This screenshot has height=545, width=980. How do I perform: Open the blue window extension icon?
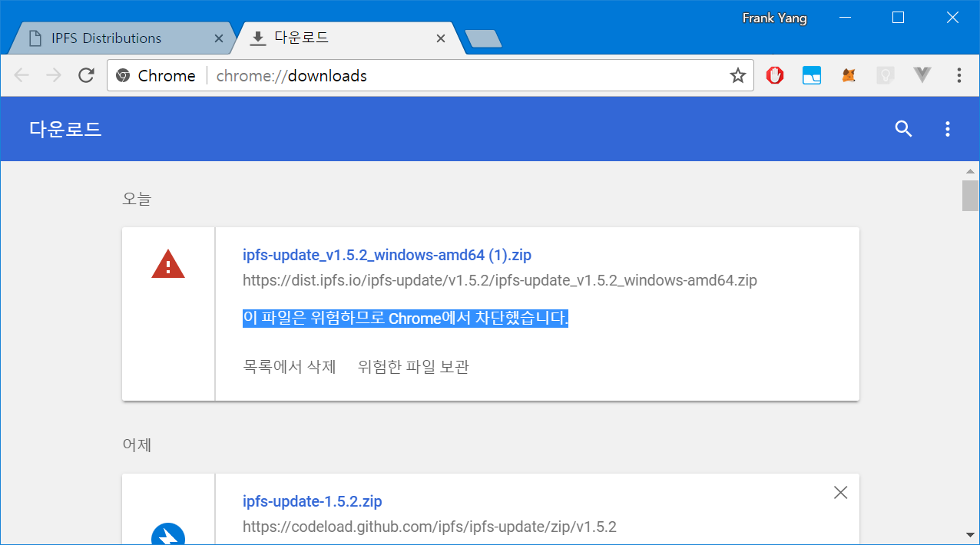click(812, 75)
